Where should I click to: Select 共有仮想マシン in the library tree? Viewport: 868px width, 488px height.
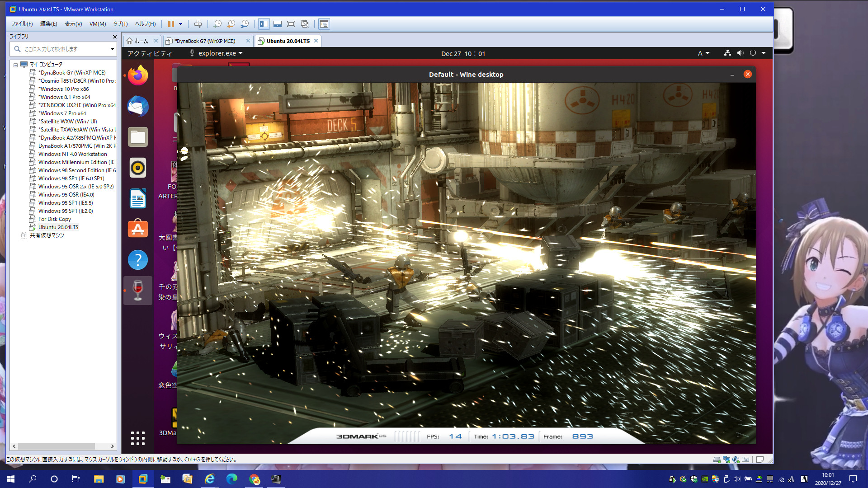tap(47, 235)
